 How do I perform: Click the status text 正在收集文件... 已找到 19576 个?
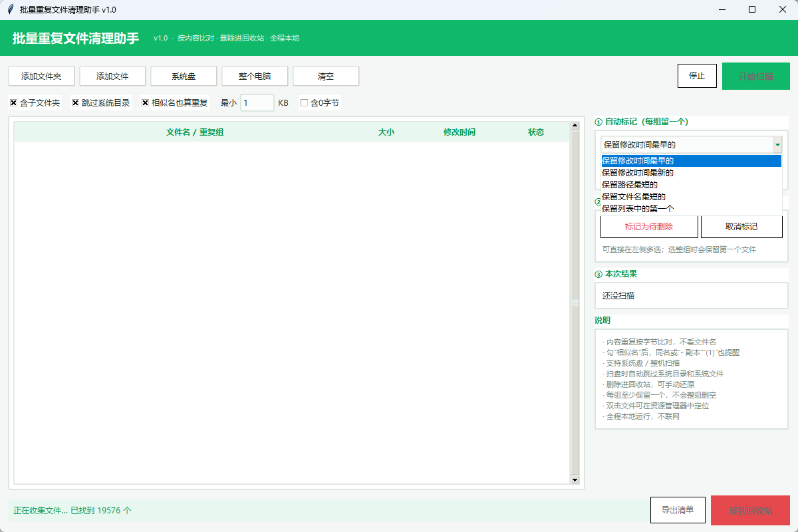[72, 510]
